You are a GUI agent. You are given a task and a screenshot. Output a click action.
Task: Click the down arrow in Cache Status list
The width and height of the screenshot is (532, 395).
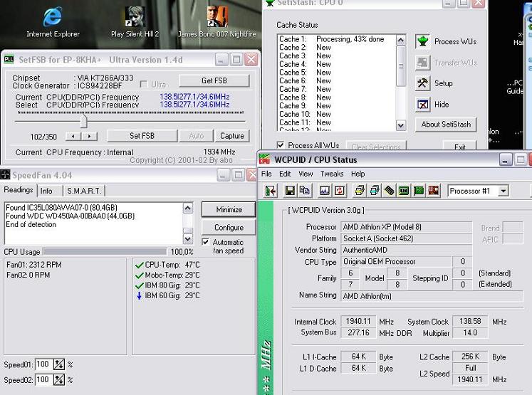point(401,125)
